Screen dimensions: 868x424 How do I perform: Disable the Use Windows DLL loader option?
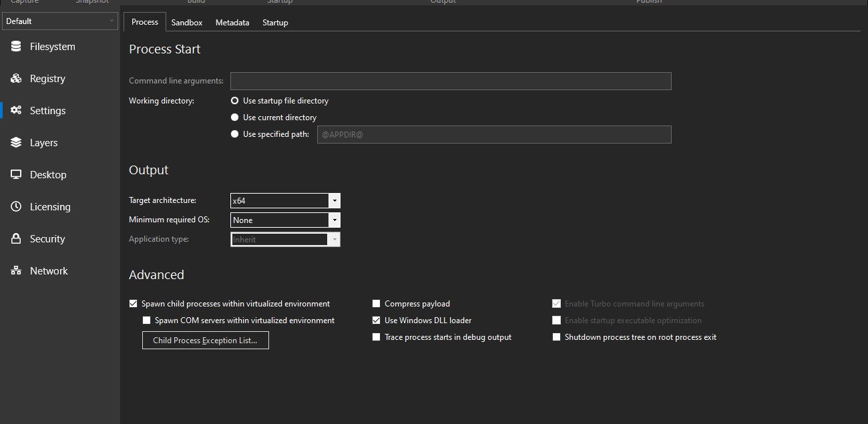tap(376, 320)
